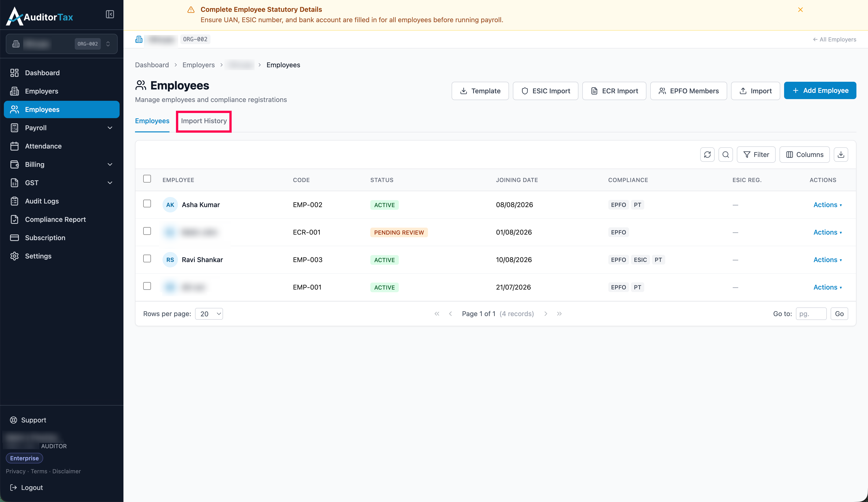Click Add Employee button
This screenshot has width=868, height=502.
820,90
